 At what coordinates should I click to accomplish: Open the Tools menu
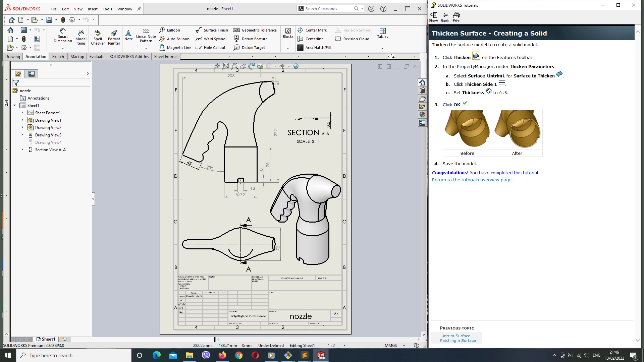pyautogui.click(x=107, y=9)
